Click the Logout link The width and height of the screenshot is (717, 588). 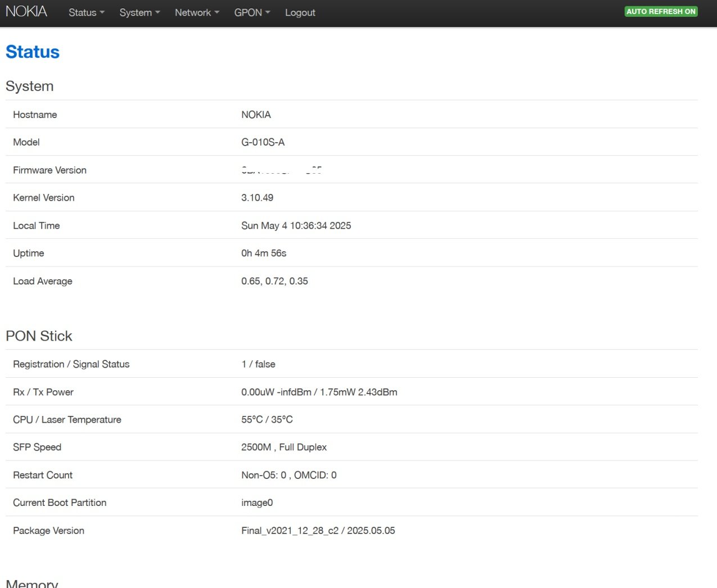[300, 12]
